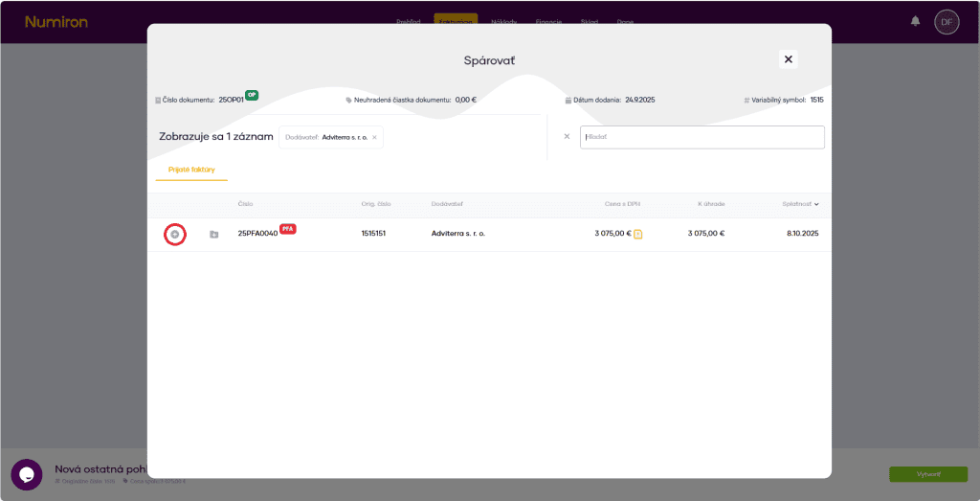
Task: Clear the search field using the X icon
Action: pyautogui.click(x=567, y=137)
